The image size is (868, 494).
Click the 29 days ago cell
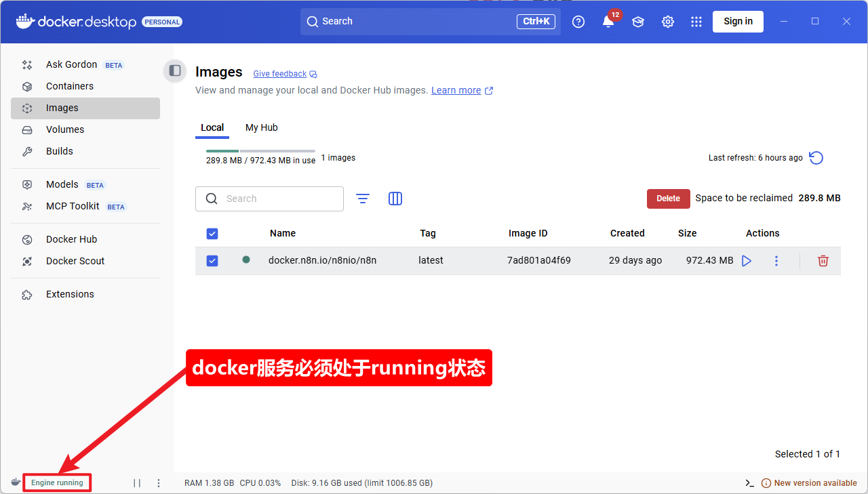tap(635, 260)
